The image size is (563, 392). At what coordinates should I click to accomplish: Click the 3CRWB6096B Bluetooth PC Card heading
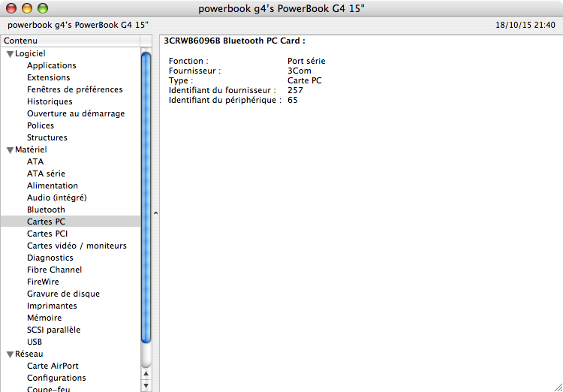point(234,41)
